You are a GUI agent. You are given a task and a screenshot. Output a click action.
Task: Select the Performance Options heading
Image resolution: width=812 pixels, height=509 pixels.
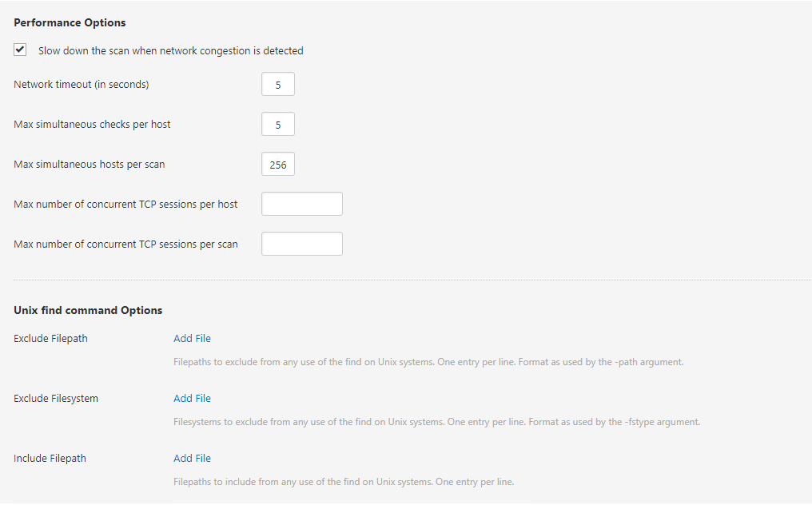[70, 23]
